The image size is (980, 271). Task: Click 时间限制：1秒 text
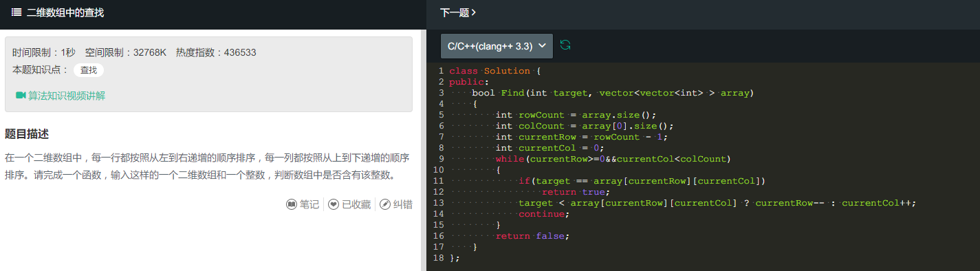[x=44, y=52]
